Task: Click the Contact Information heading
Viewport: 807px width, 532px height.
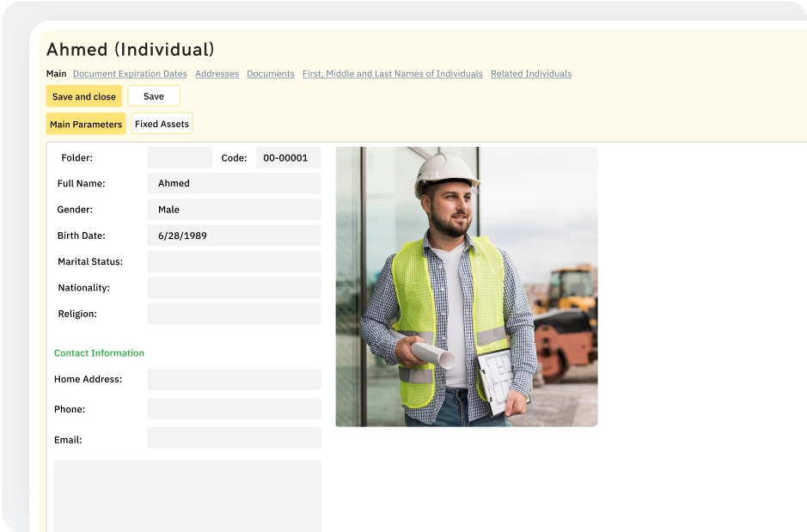Action: 100,353
